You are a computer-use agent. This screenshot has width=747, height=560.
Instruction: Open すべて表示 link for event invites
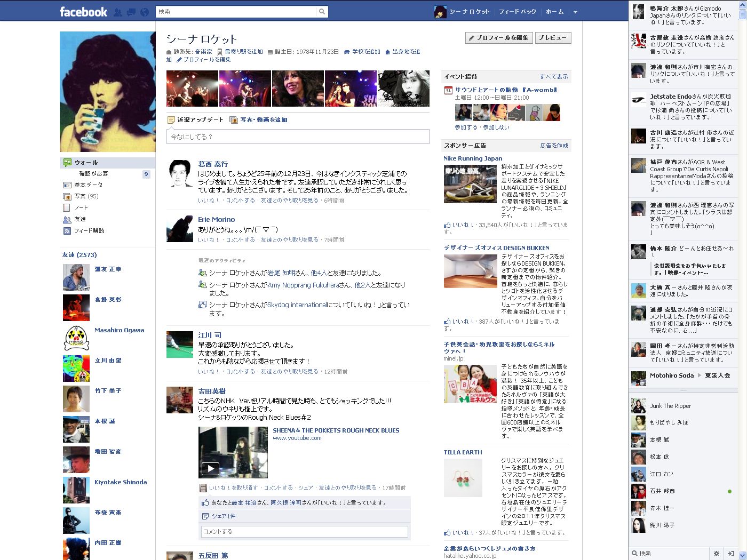click(554, 77)
